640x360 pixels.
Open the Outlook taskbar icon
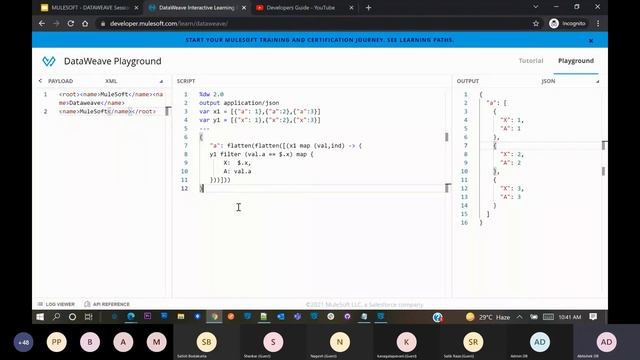tap(281, 316)
